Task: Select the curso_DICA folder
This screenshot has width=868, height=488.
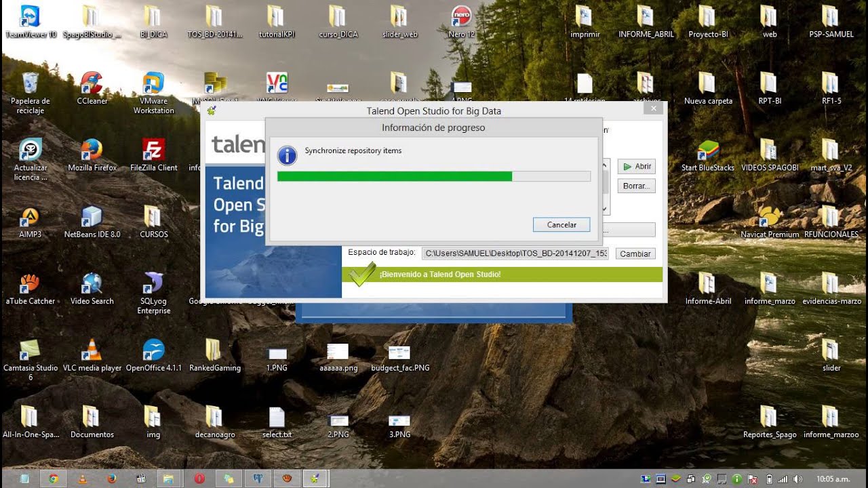Action: (337, 22)
